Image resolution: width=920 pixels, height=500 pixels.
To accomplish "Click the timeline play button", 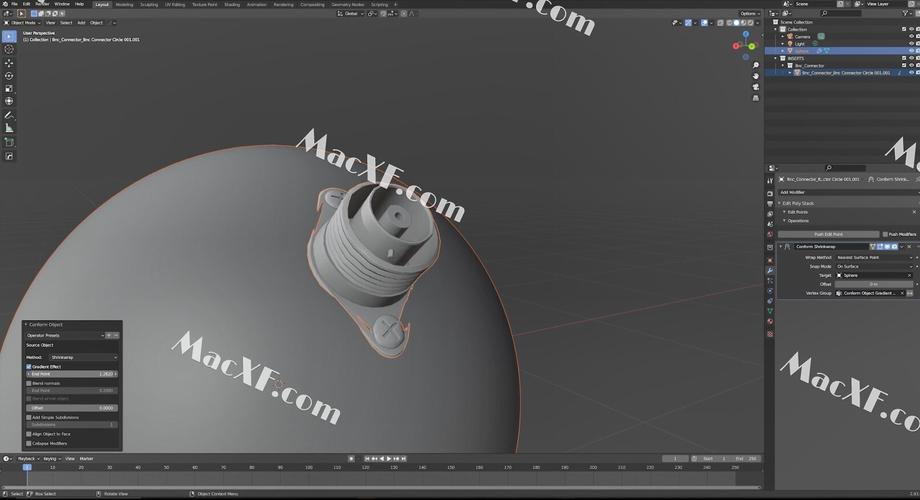I will [389, 459].
